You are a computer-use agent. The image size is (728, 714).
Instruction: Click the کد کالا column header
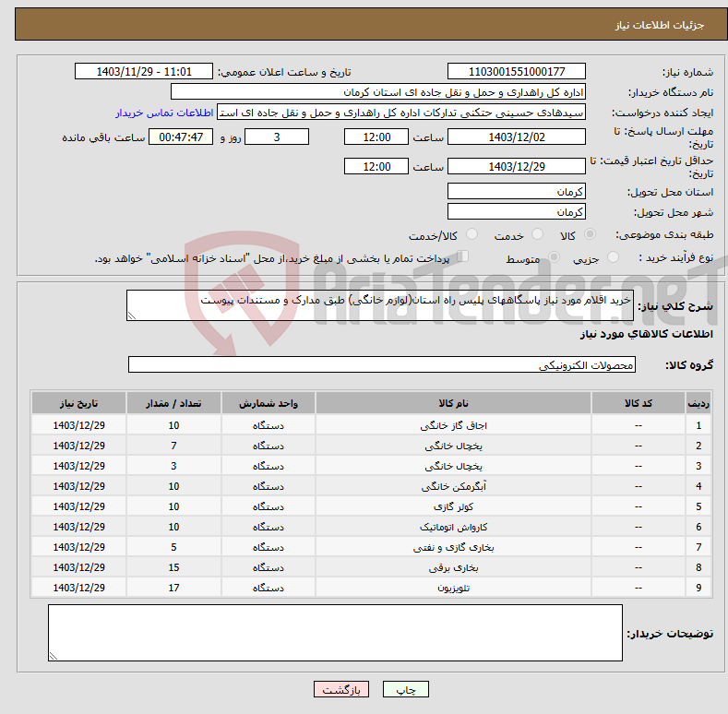click(x=638, y=403)
